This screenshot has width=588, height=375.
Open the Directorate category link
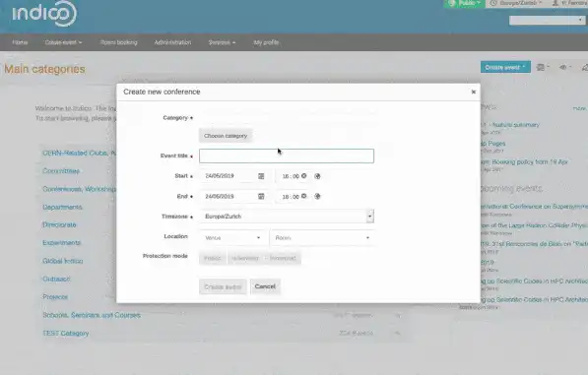click(x=59, y=224)
